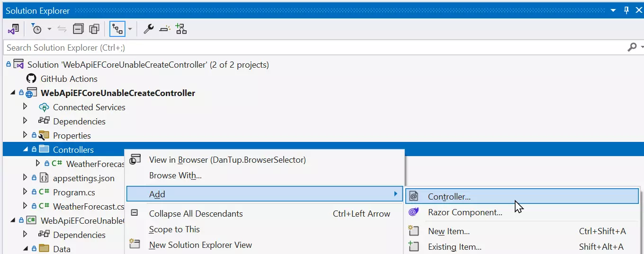Open the Add submenu entry
644x254 pixels.
pyautogui.click(x=264, y=194)
